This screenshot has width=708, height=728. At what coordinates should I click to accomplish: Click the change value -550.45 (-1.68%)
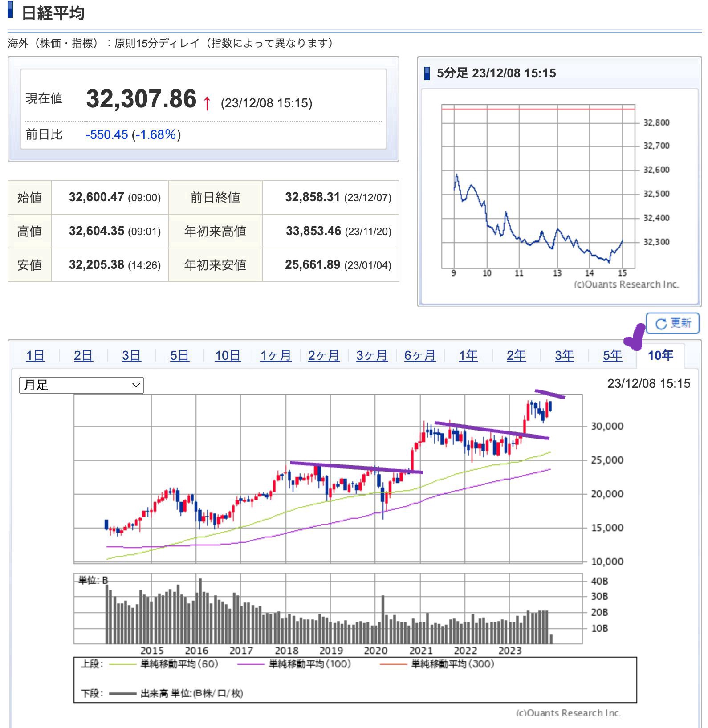pyautogui.click(x=133, y=134)
